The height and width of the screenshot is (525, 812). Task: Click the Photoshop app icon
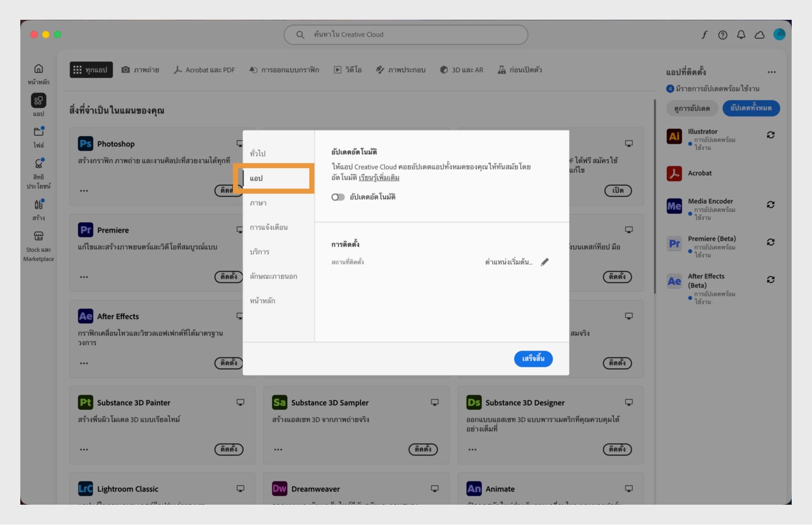[x=85, y=144]
